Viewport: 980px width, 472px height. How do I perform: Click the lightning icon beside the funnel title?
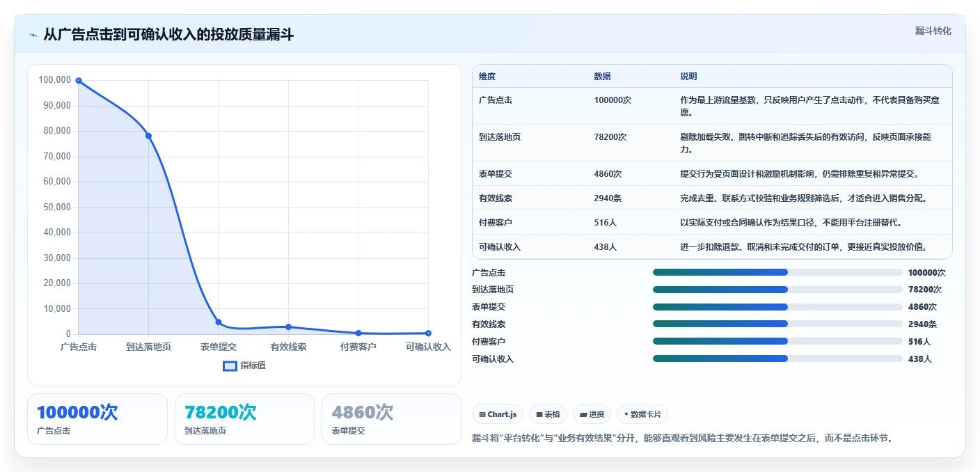33,35
